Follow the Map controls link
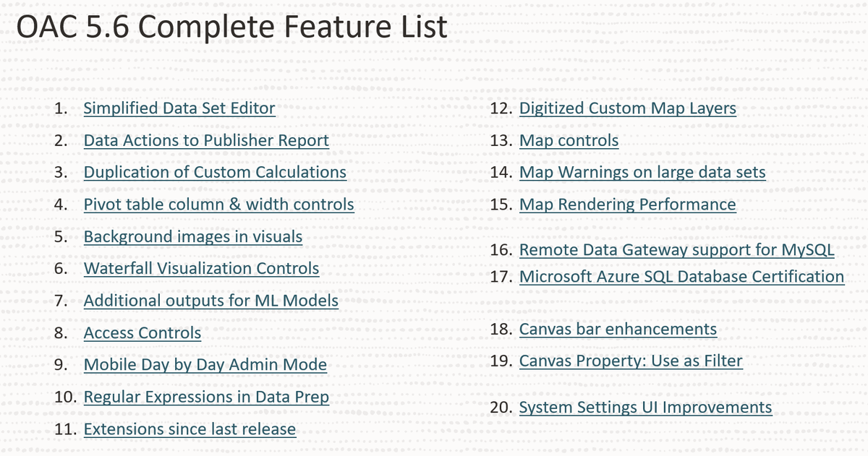The image size is (868, 456). coord(569,140)
